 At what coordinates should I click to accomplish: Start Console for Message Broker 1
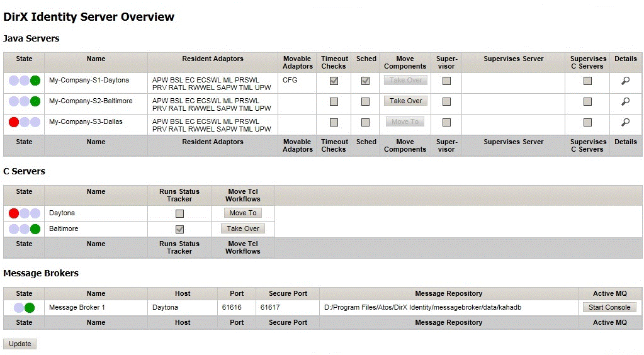coord(609,307)
